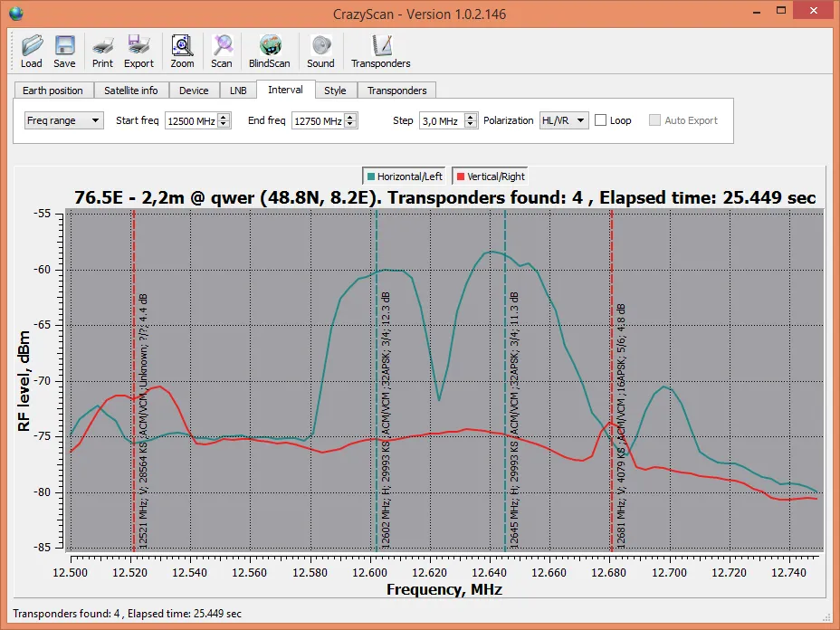Click the Print toolbar icon

102,52
